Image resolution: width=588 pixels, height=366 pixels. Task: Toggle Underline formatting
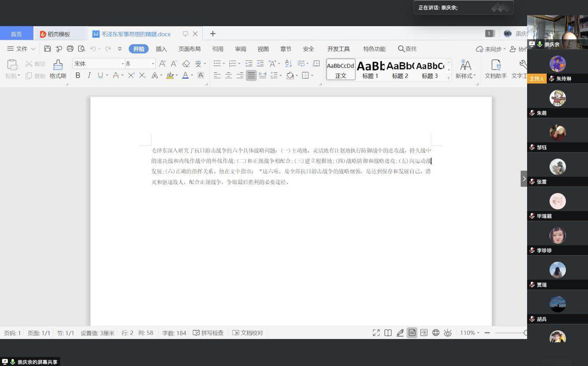[x=100, y=75]
